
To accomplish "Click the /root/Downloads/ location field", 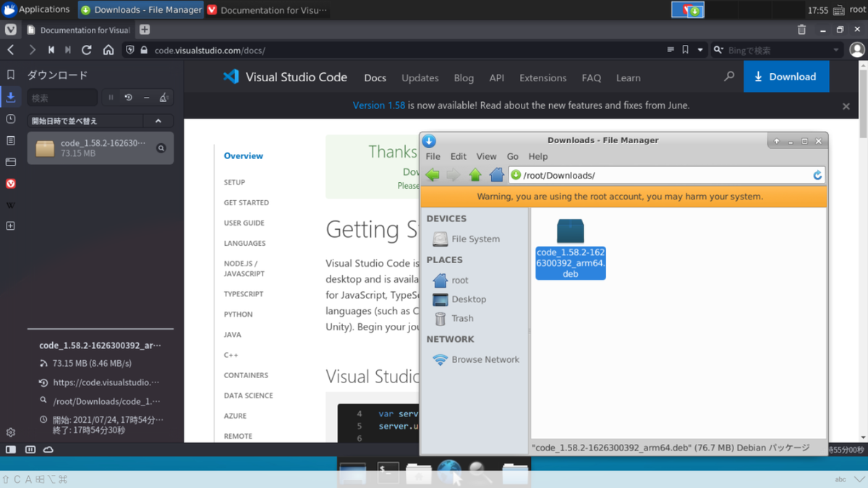I will [x=667, y=175].
